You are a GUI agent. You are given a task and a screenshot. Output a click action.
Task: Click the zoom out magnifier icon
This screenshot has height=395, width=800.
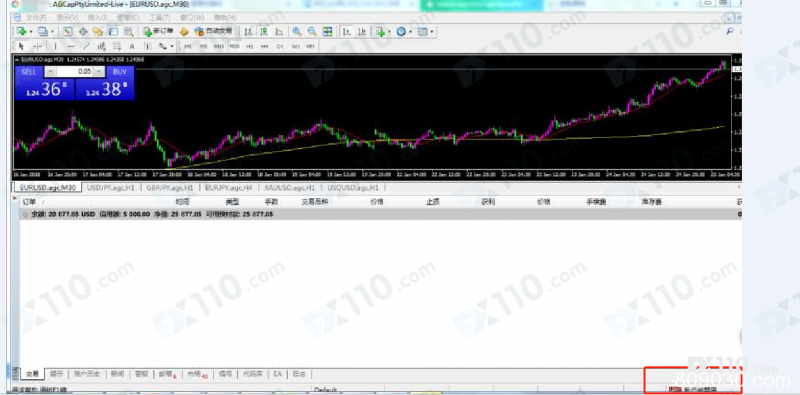pyautogui.click(x=312, y=32)
